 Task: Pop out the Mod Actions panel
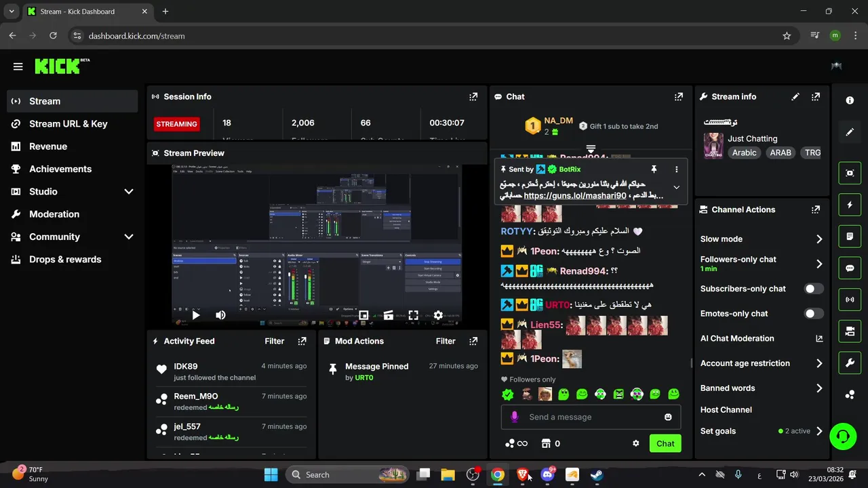[x=473, y=342]
